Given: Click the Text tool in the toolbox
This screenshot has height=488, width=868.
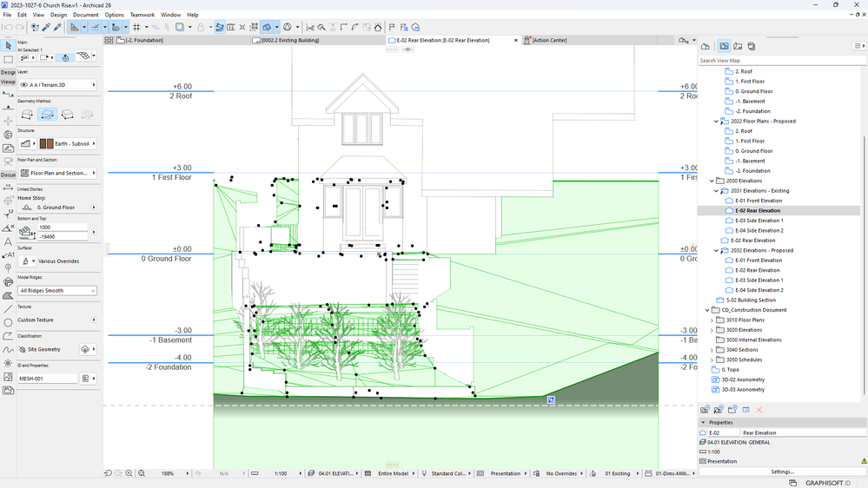Looking at the screenshot, I should [x=8, y=241].
